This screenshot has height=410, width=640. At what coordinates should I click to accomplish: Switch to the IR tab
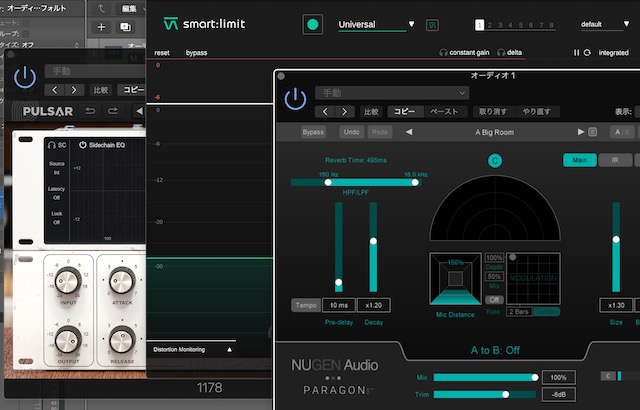point(614,160)
